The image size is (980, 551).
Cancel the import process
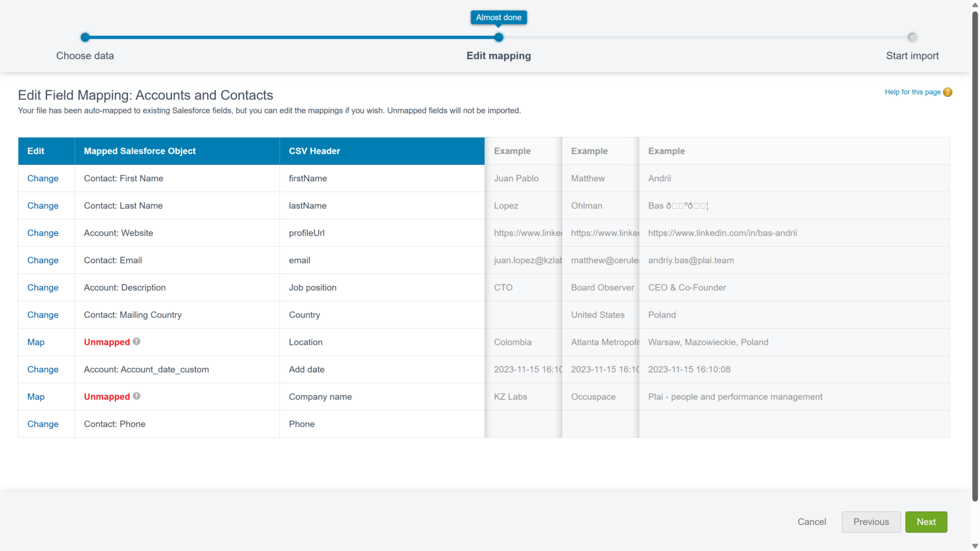[x=812, y=521]
